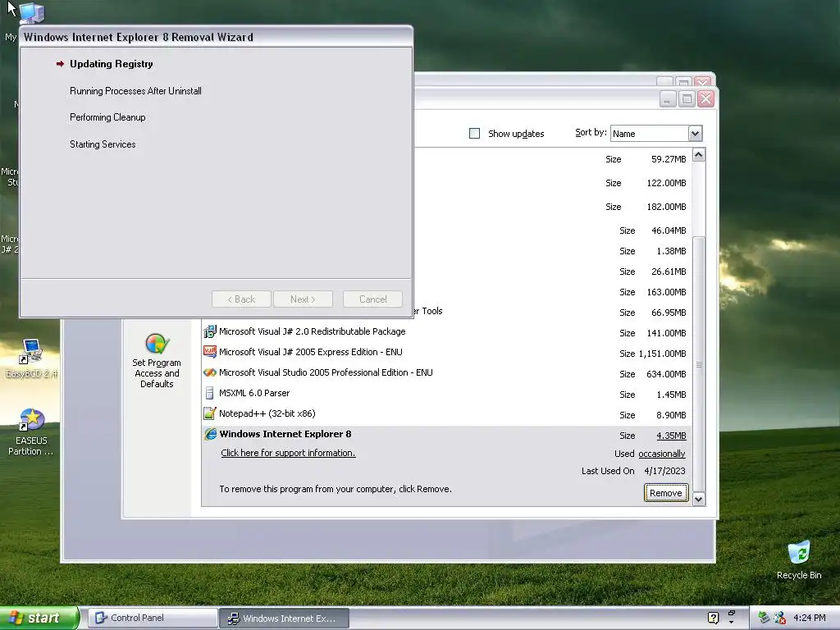Toggle the Show updates checkbox

(x=474, y=134)
